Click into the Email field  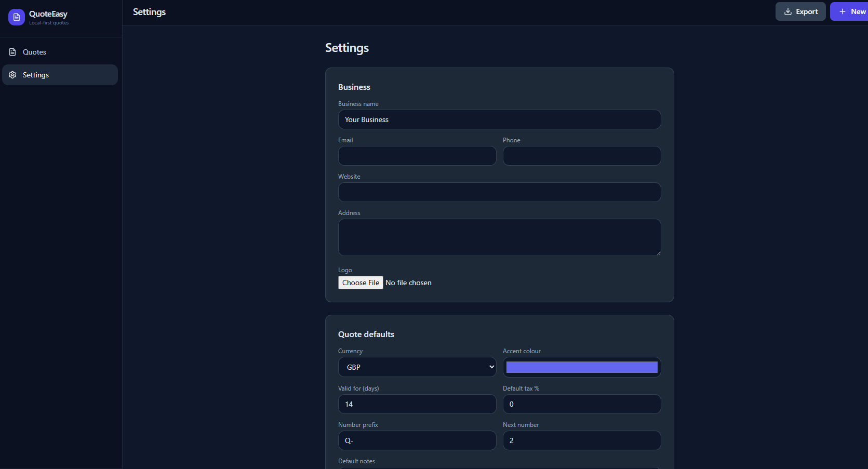(417, 156)
